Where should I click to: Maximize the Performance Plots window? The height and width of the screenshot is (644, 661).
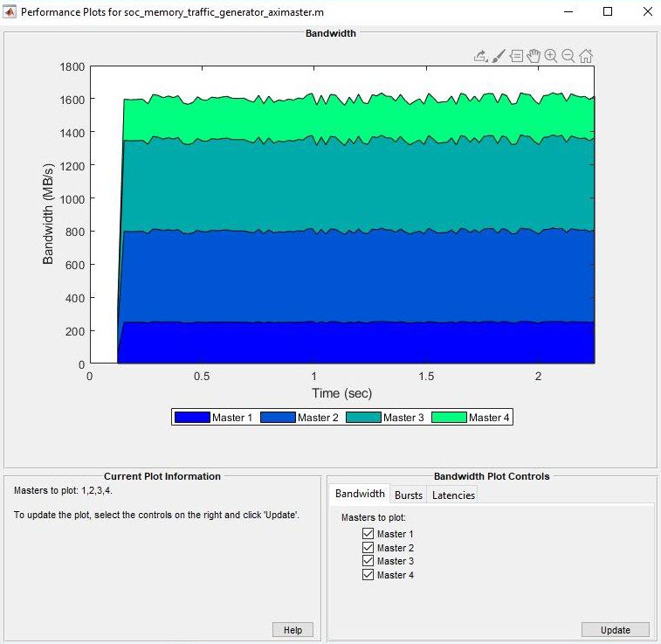(x=608, y=11)
